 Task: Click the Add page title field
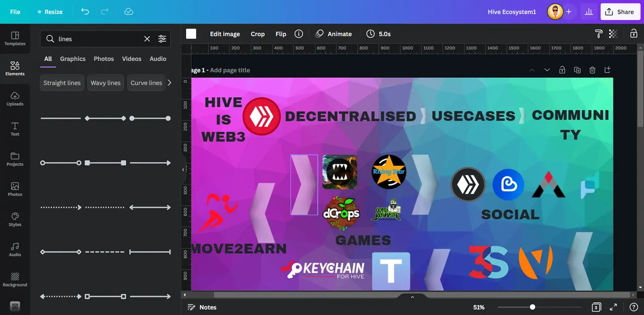pos(230,70)
